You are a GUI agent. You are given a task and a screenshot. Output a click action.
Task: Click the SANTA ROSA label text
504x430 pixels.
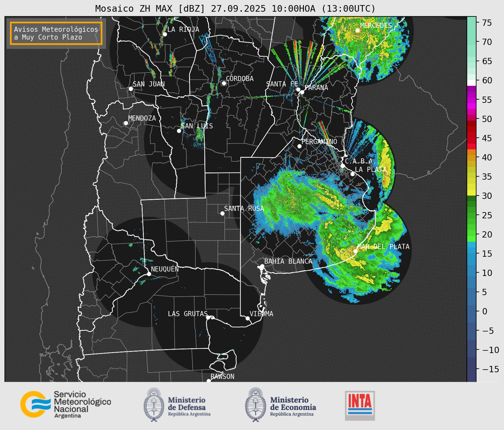(244, 208)
